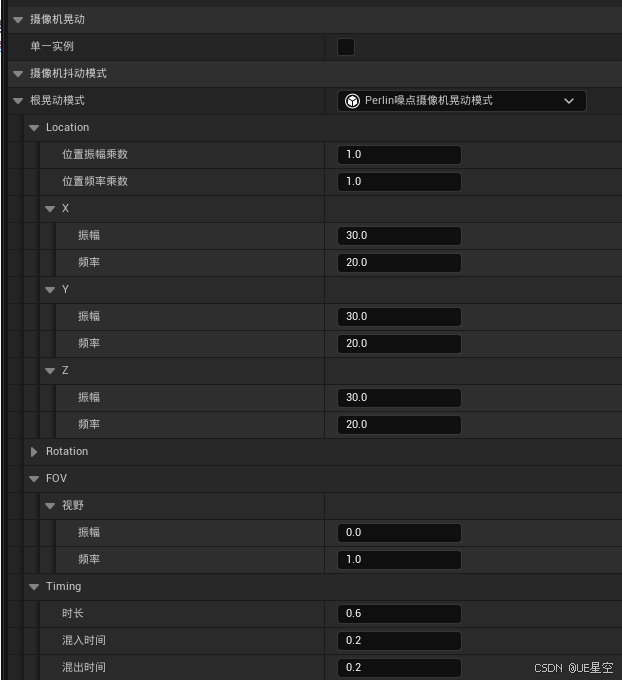This screenshot has height=680, width=622.
Task: Click the 混入时间 value field
Action: click(x=399, y=641)
